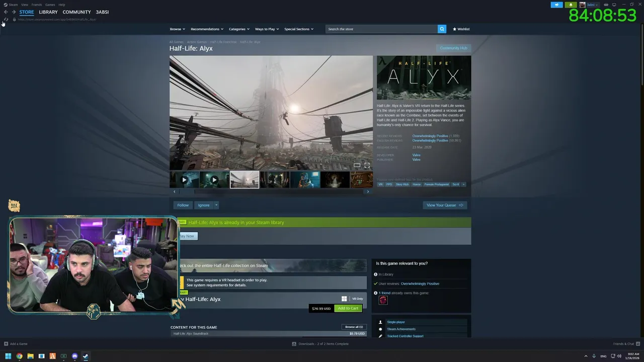Viewport: 644px width, 362px height.
Task: Launch Chrome from the taskbar
Action: (19, 356)
